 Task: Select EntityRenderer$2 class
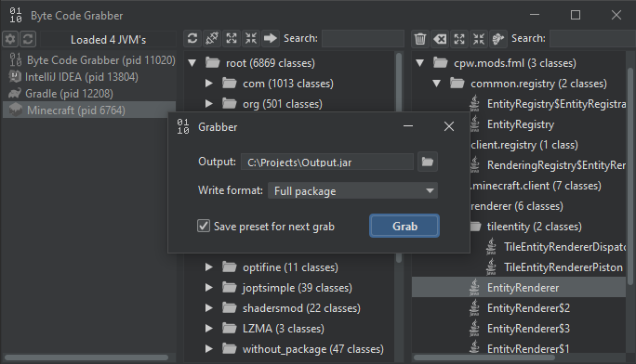[x=528, y=308]
